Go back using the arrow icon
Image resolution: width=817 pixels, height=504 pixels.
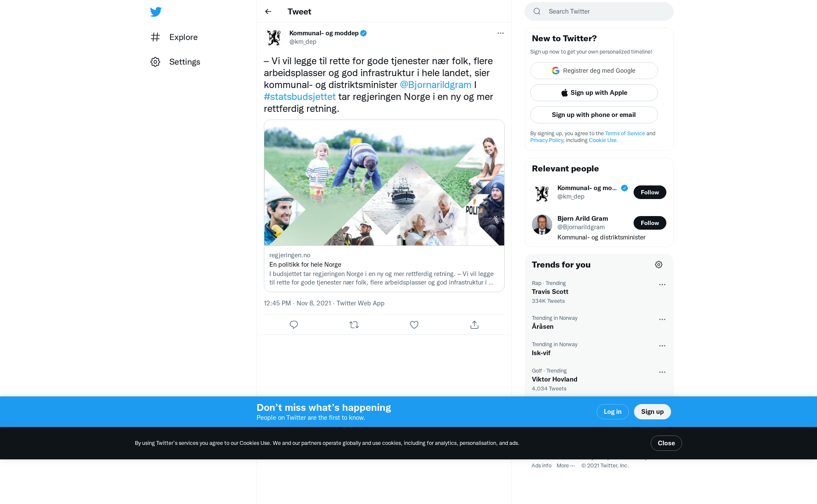click(x=268, y=11)
